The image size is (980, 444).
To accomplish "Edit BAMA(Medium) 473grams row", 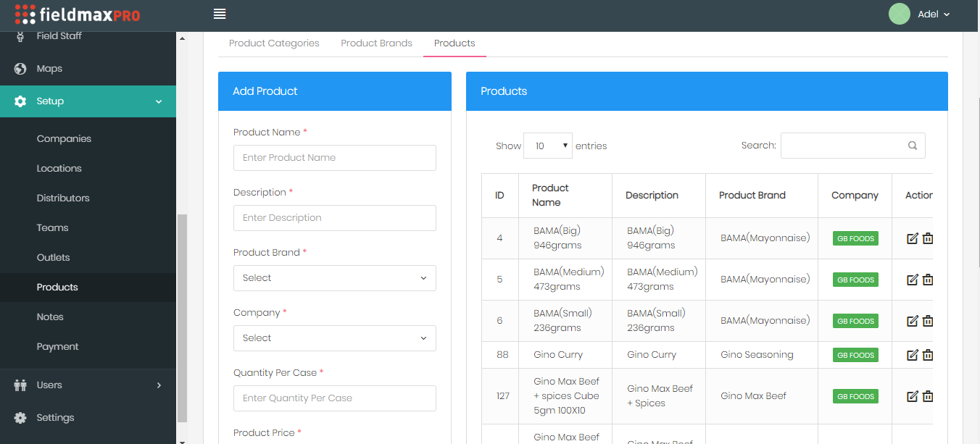I will 913,280.
